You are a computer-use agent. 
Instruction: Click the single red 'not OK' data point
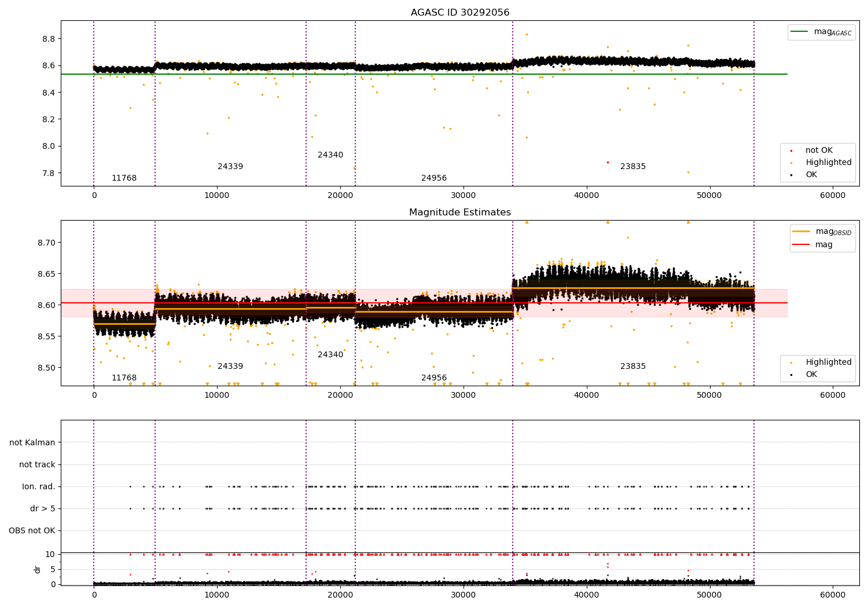click(x=608, y=162)
